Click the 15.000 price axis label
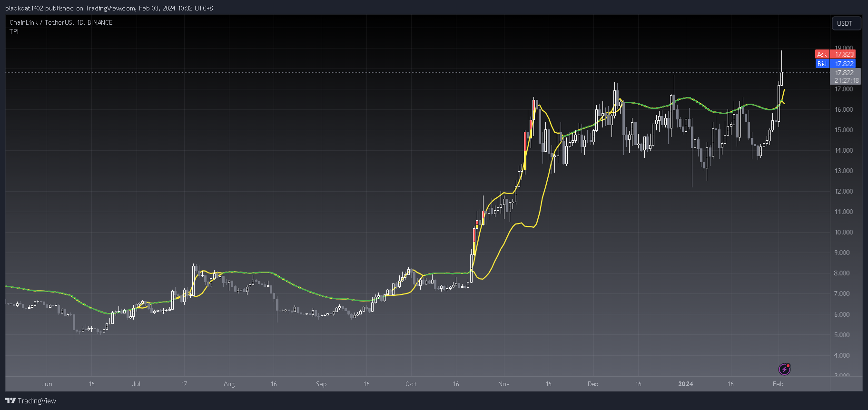Screen dimensions: 868x410 tap(844, 130)
